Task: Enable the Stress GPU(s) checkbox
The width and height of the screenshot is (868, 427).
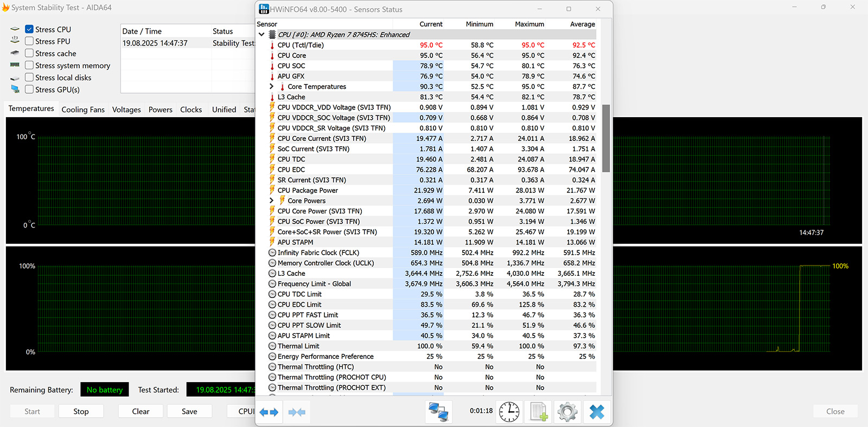Action: pos(29,89)
